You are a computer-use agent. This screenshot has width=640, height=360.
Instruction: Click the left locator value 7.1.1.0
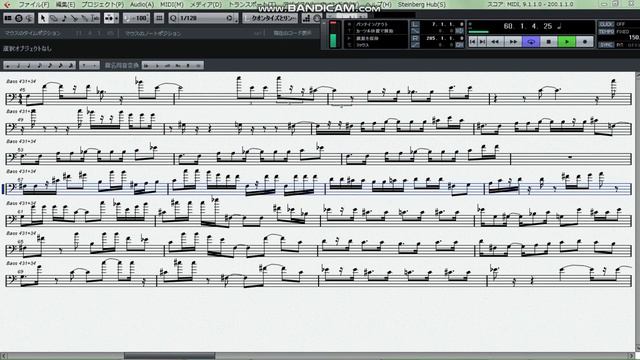447,24
